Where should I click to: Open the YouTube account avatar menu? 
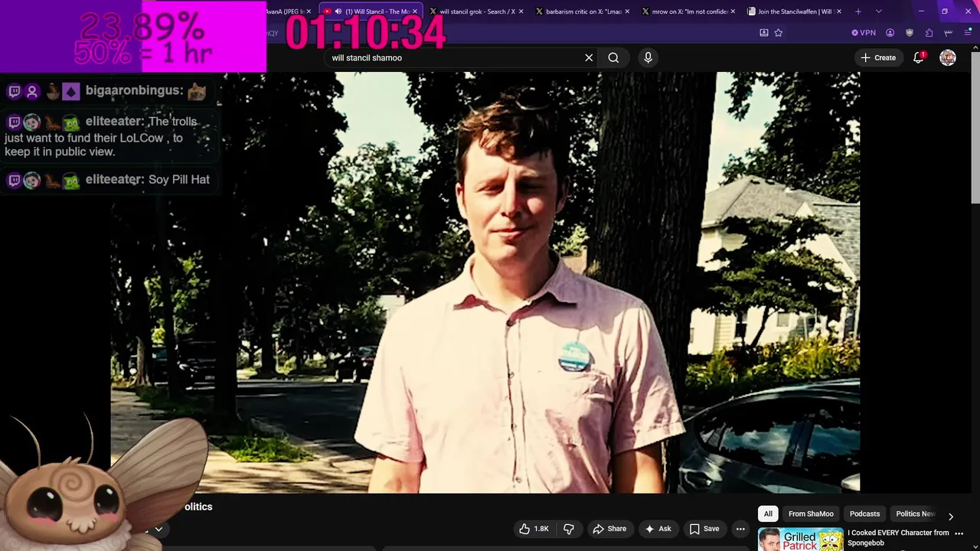point(948,57)
